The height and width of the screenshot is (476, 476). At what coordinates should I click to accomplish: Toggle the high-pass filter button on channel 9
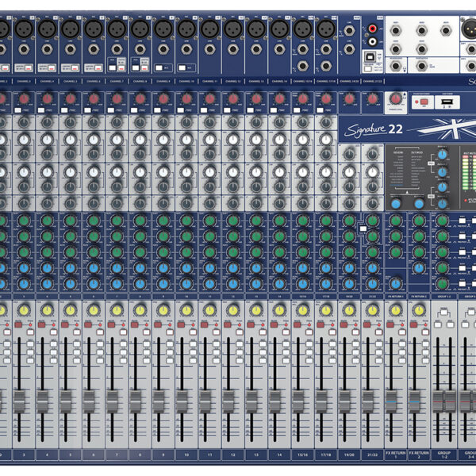pos(157,110)
